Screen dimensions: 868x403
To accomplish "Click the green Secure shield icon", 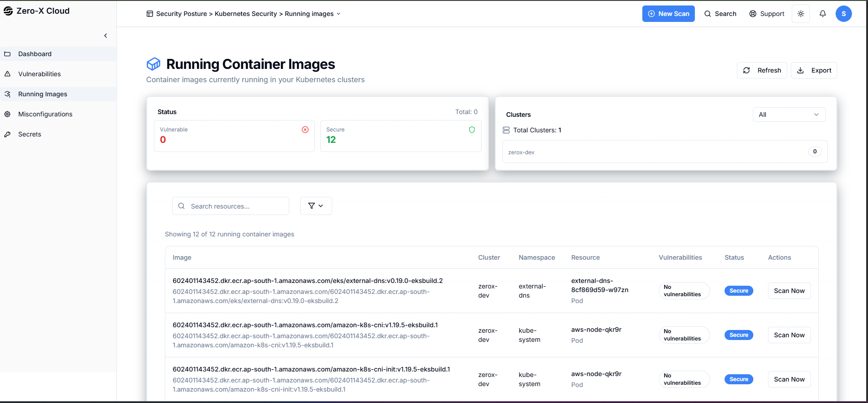I will [472, 130].
